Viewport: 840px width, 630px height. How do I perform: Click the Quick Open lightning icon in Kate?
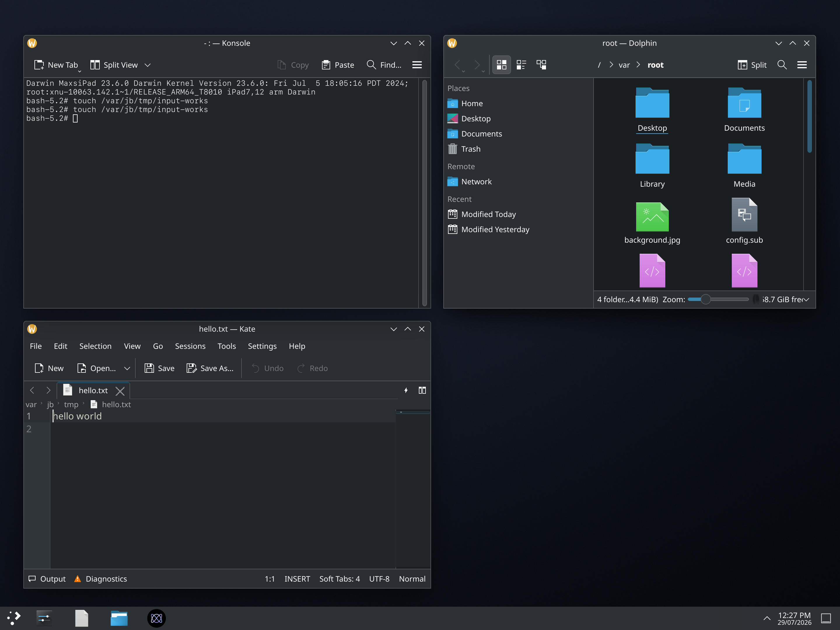point(406,390)
